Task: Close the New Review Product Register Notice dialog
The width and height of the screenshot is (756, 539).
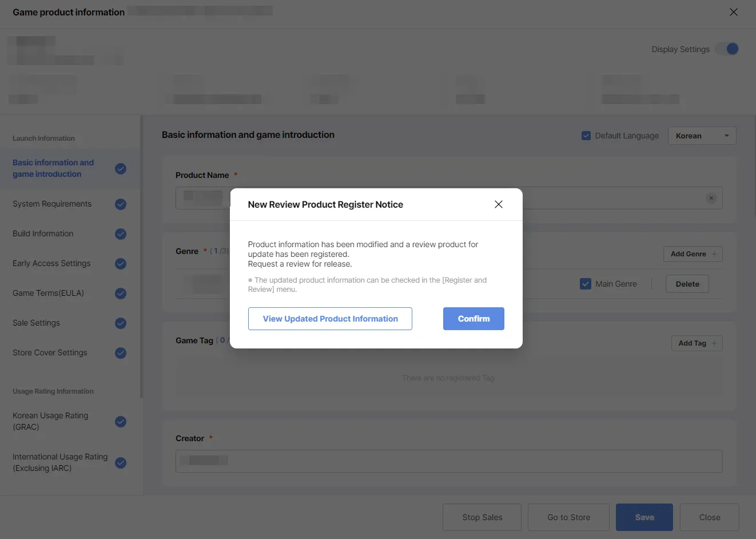Action: pos(499,204)
